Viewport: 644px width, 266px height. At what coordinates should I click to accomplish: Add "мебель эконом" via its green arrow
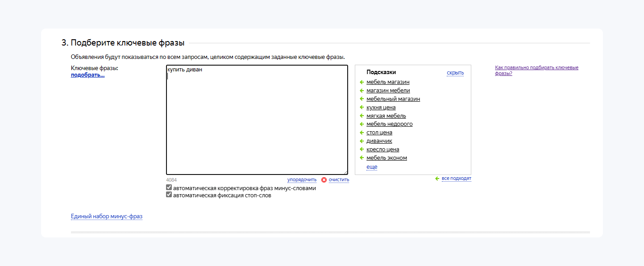coord(362,158)
